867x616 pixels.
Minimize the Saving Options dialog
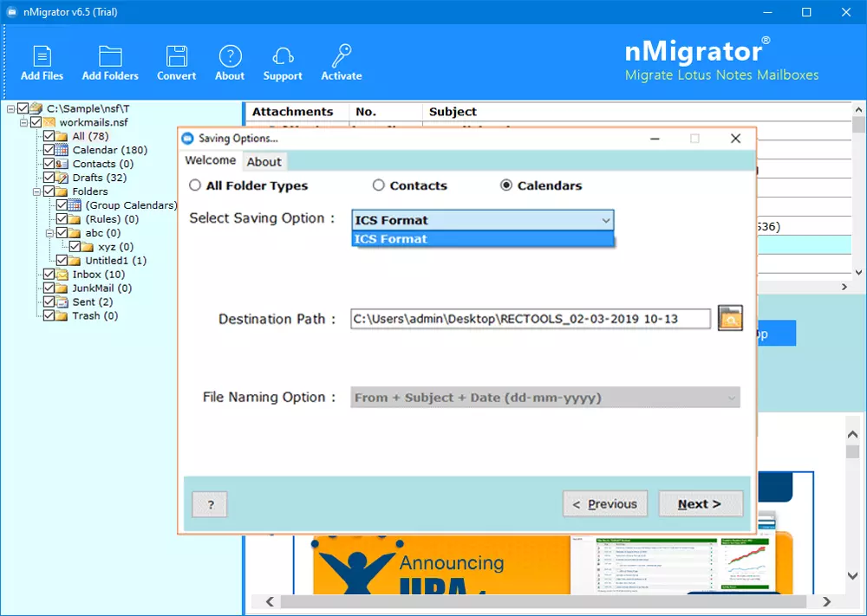click(x=655, y=138)
